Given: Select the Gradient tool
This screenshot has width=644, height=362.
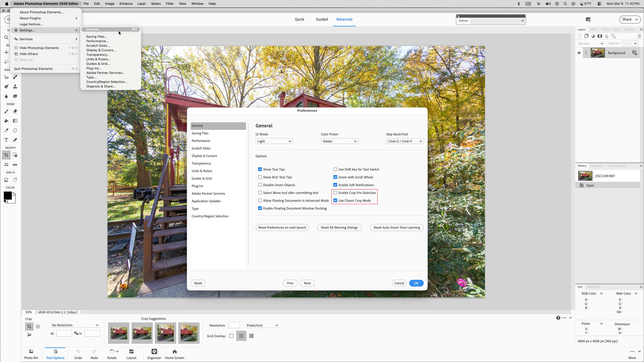Looking at the screenshot, I should coord(15,121).
